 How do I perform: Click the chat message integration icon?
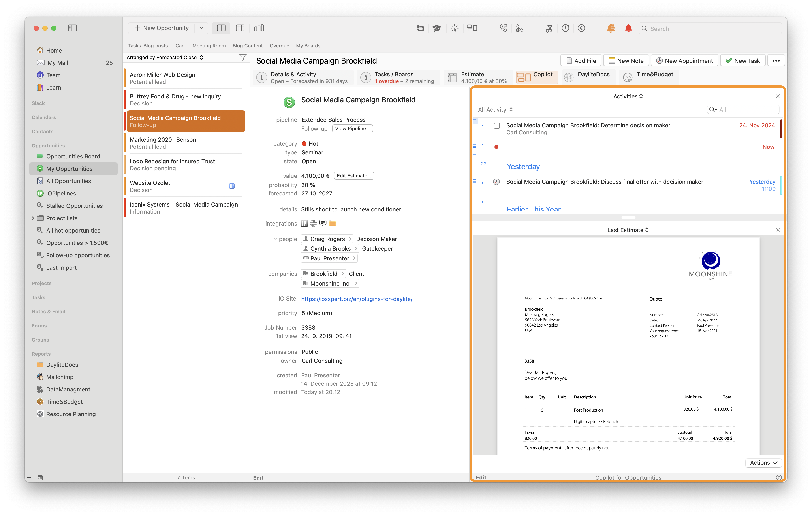tap(323, 223)
